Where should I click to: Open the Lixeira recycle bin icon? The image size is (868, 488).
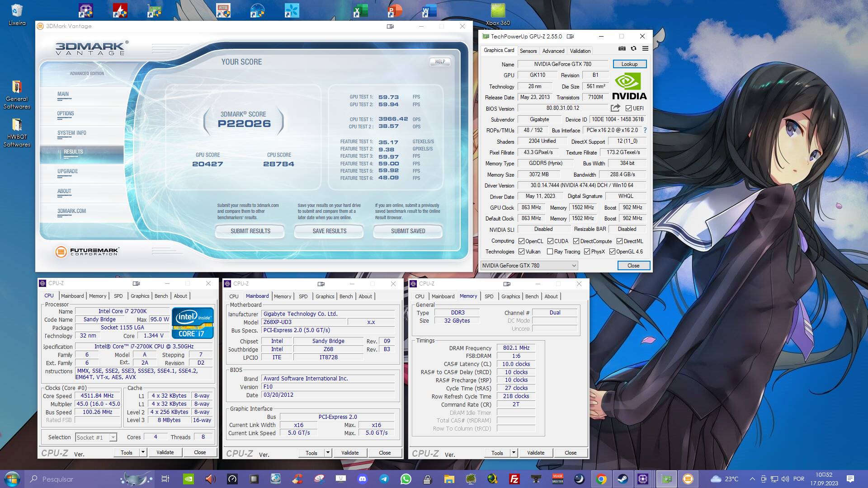[17, 14]
